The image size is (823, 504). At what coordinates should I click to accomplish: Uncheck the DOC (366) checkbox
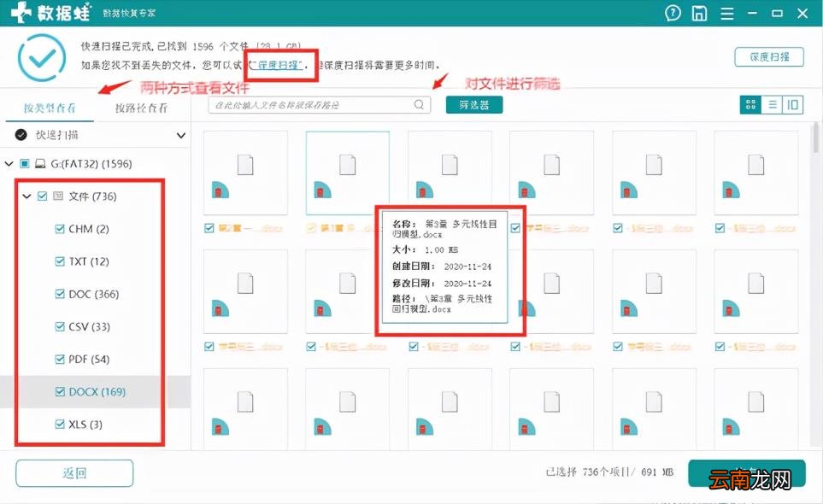(60, 294)
